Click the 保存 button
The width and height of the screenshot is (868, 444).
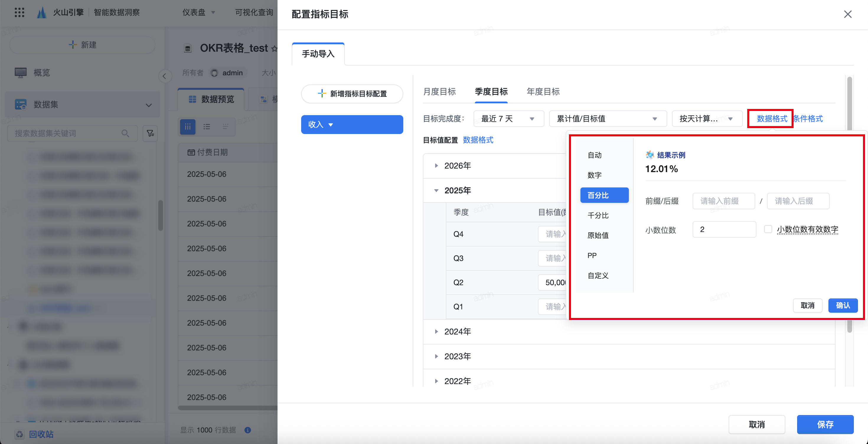(825, 425)
